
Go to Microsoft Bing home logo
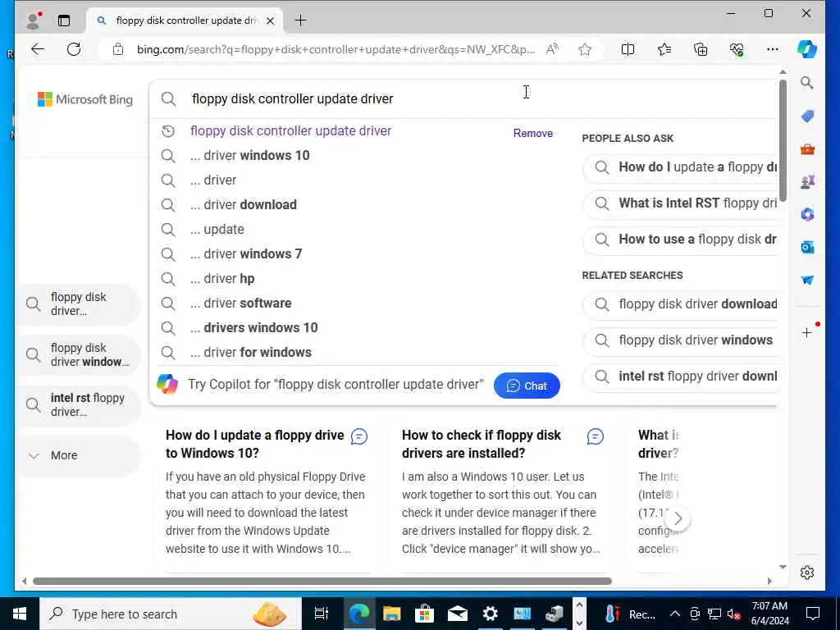click(85, 99)
